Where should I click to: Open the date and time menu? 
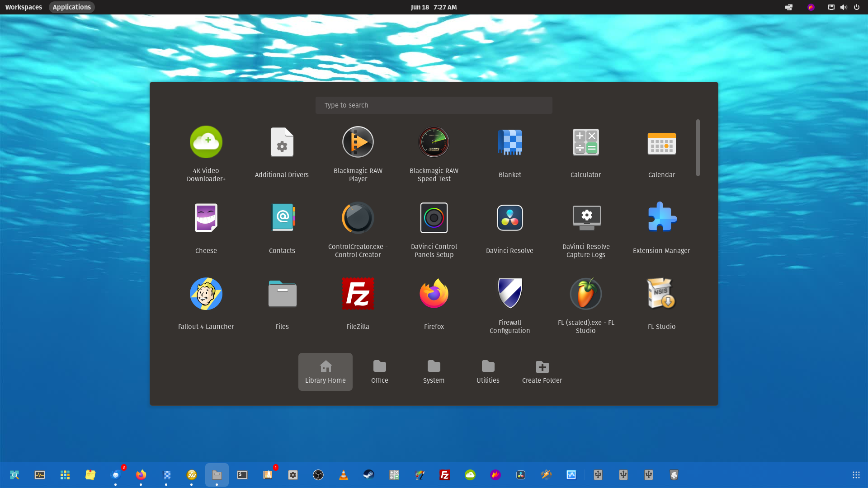click(x=434, y=7)
